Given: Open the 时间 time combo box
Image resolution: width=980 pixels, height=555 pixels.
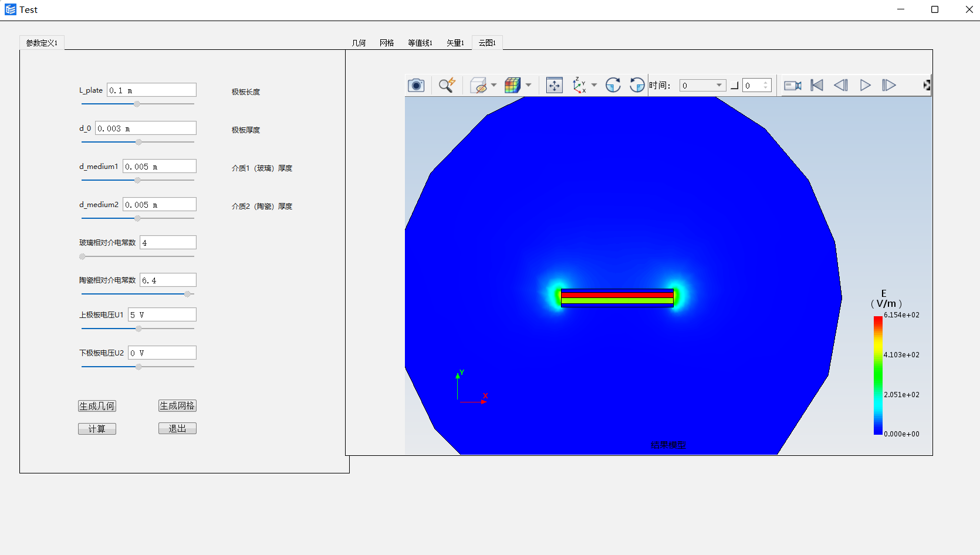Looking at the screenshot, I should [702, 86].
